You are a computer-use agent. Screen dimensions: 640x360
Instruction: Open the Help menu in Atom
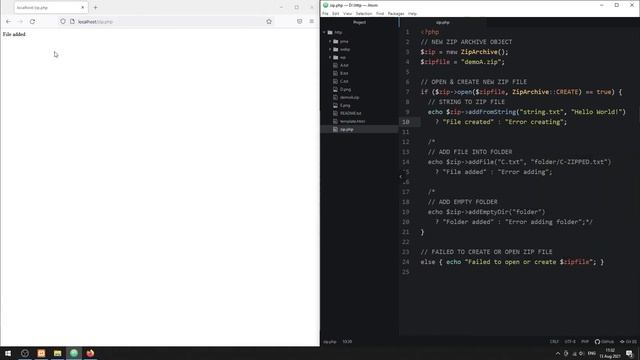point(412,14)
